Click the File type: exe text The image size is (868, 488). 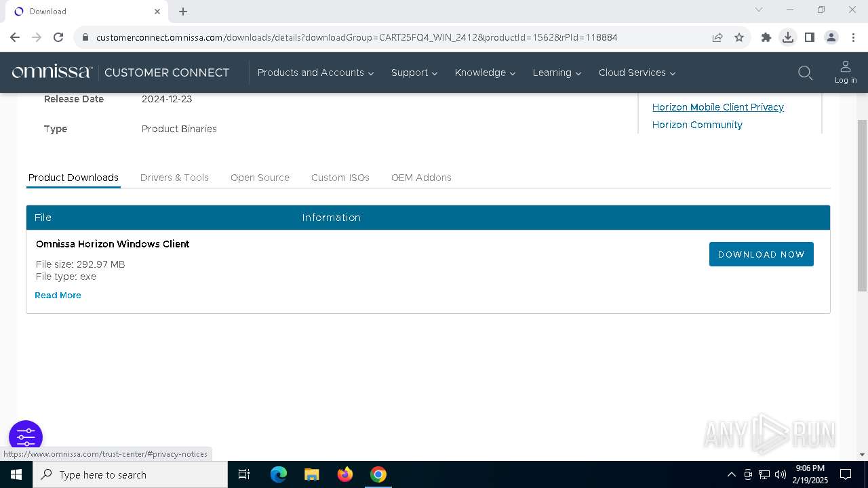[x=66, y=277]
